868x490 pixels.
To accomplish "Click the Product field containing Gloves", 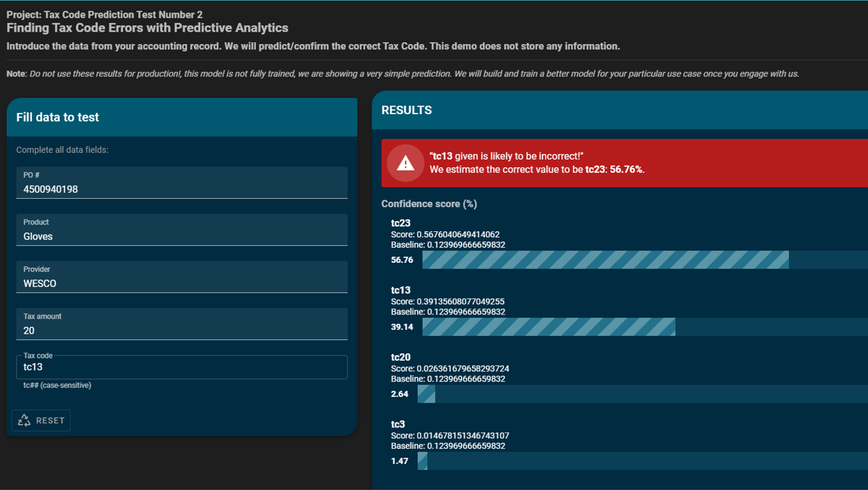I will pos(182,235).
